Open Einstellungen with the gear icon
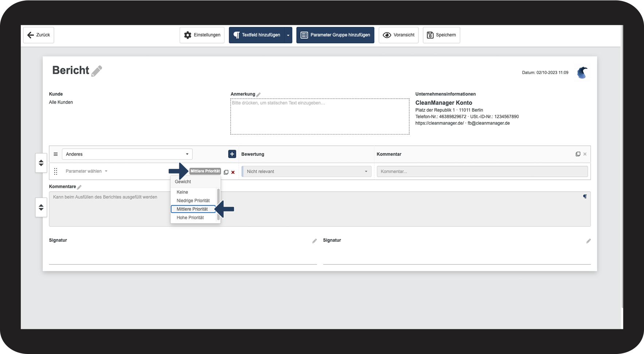 [x=202, y=35]
